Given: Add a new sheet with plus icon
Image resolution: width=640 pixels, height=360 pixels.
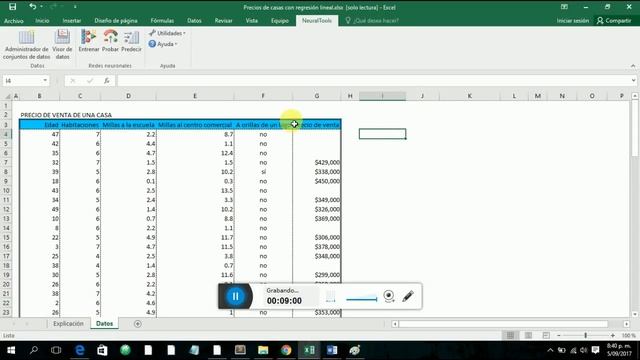Looking at the screenshot, I should [x=138, y=324].
